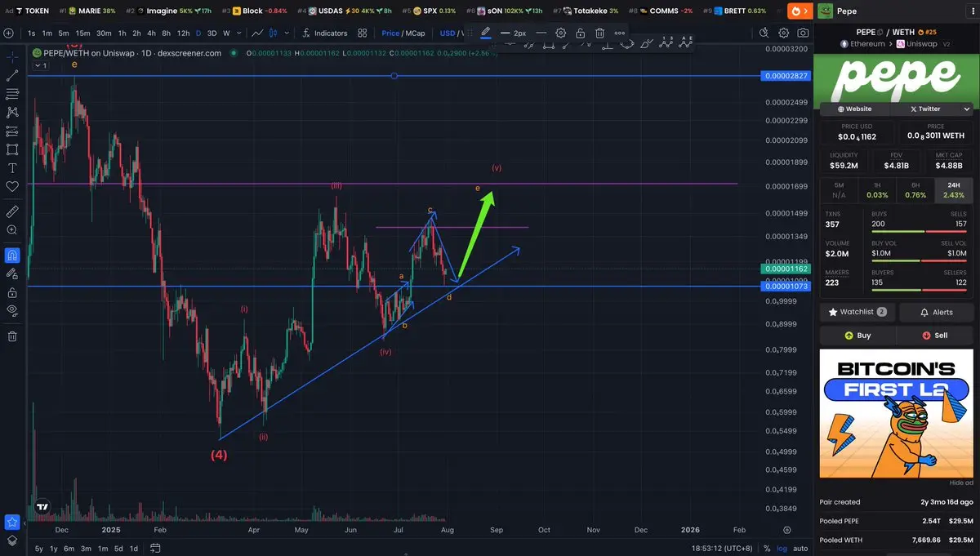Open the trending fire icon button
Screen dimensions: 980x556
pos(800,11)
